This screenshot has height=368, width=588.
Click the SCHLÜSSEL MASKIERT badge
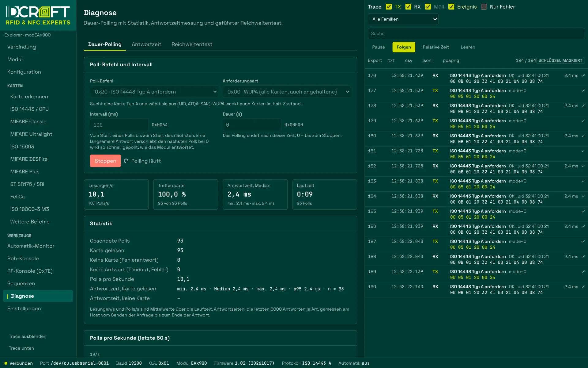(560, 60)
